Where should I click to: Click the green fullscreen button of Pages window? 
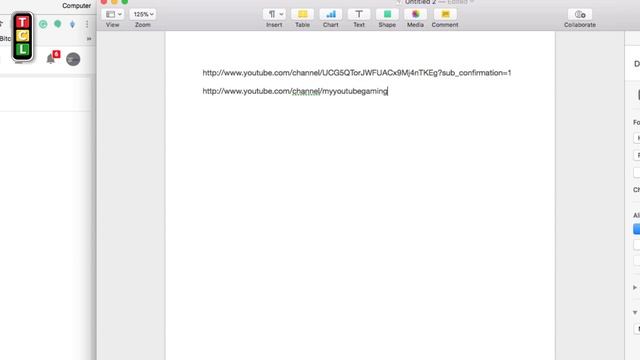(x=125, y=2)
